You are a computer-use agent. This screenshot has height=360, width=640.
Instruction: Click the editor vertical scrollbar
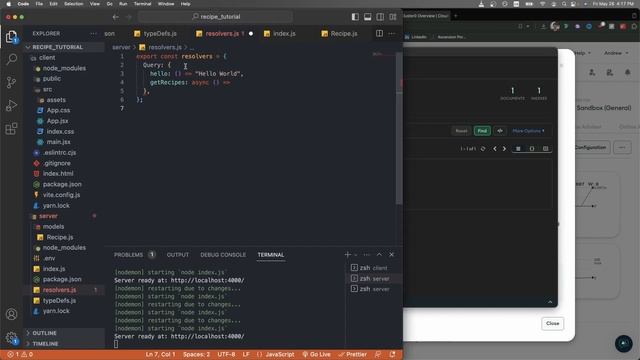pos(399,129)
